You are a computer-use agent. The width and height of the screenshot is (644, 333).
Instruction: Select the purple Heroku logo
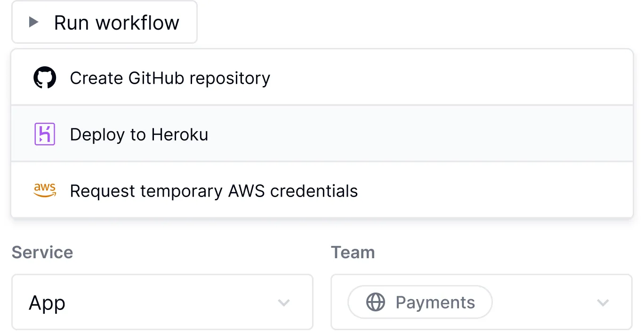coord(45,134)
